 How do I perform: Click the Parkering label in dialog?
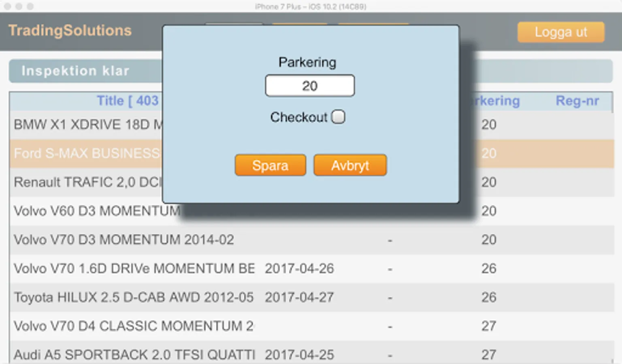pyautogui.click(x=307, y=62)
